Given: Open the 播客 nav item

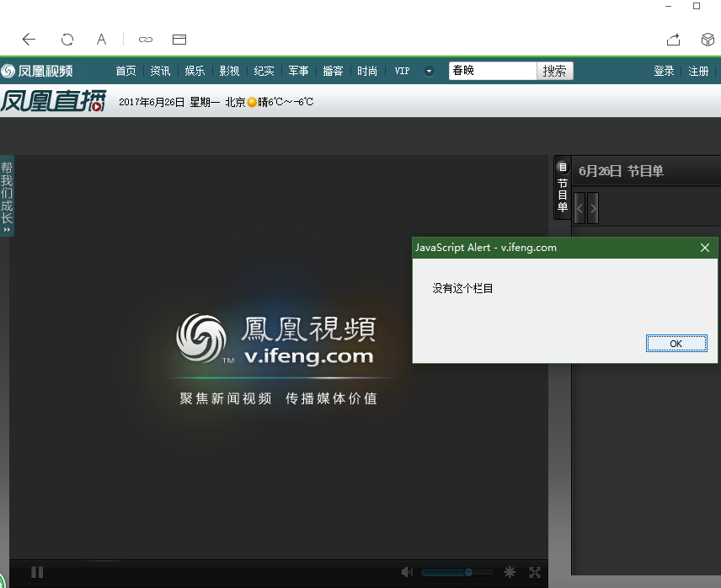Looking at the screenshot, I should click(333, 71).
